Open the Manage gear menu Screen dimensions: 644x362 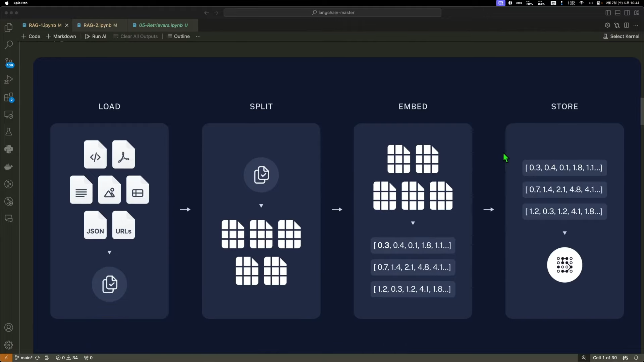click(x=9, y=345)
